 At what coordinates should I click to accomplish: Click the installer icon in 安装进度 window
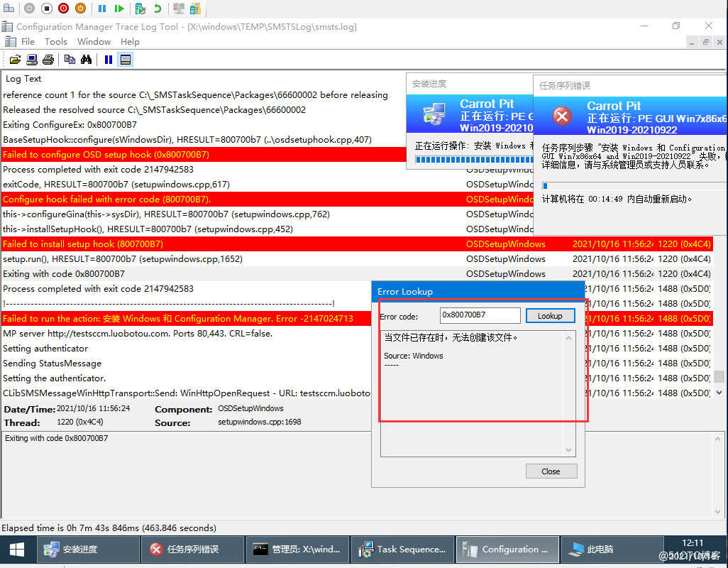click(434, 114)
